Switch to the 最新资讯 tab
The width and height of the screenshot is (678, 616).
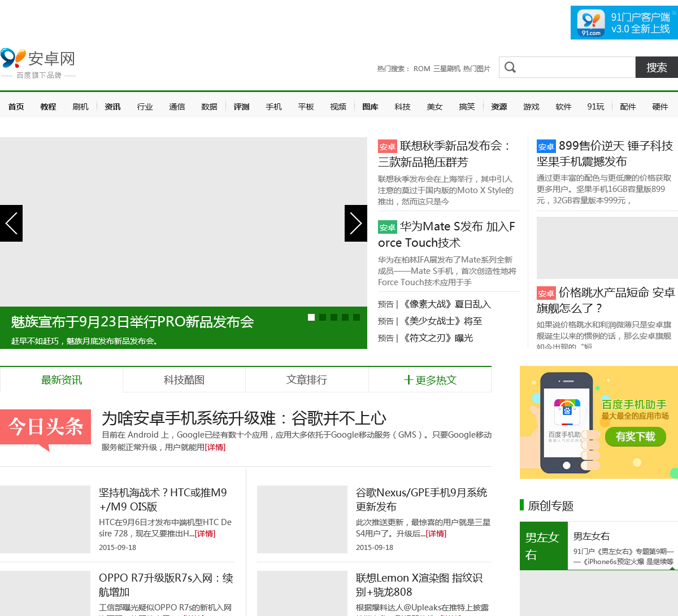pos(62,379)
